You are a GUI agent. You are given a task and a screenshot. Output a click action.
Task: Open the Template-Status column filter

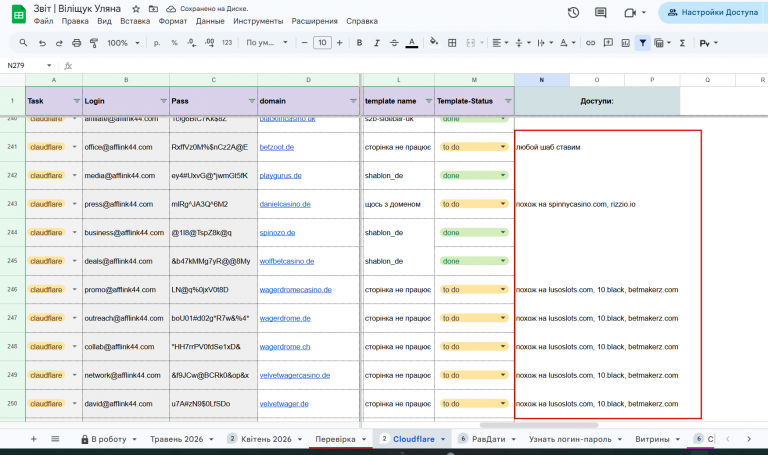[508, 101]
